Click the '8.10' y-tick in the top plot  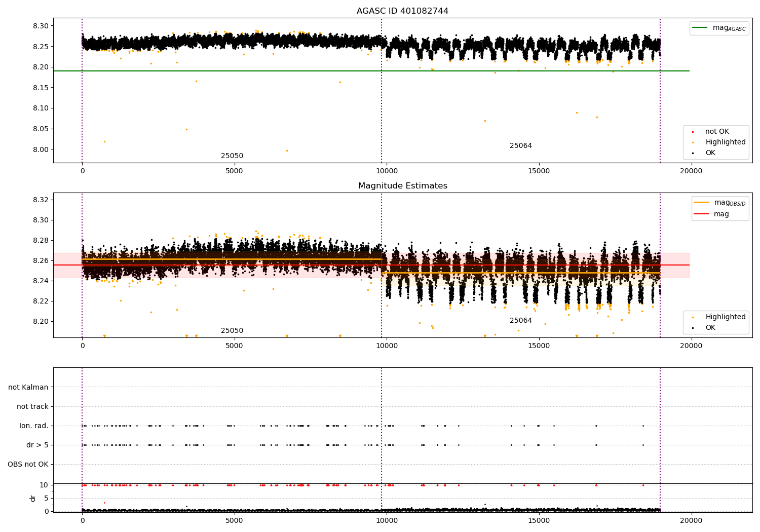click(x=42, y=108)
